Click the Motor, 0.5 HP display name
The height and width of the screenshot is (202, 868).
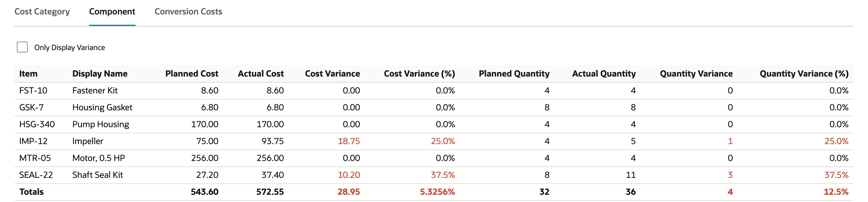point(99,158)
